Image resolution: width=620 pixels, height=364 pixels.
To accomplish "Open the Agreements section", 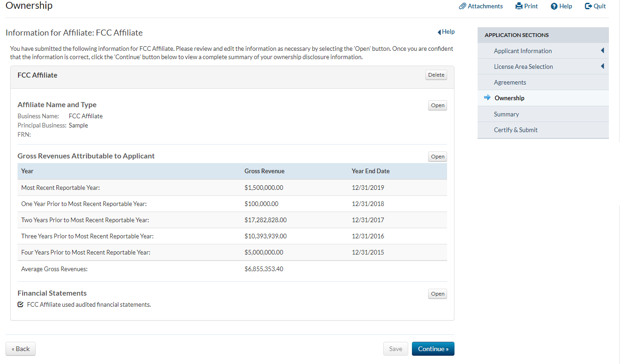I will (510, 82).
